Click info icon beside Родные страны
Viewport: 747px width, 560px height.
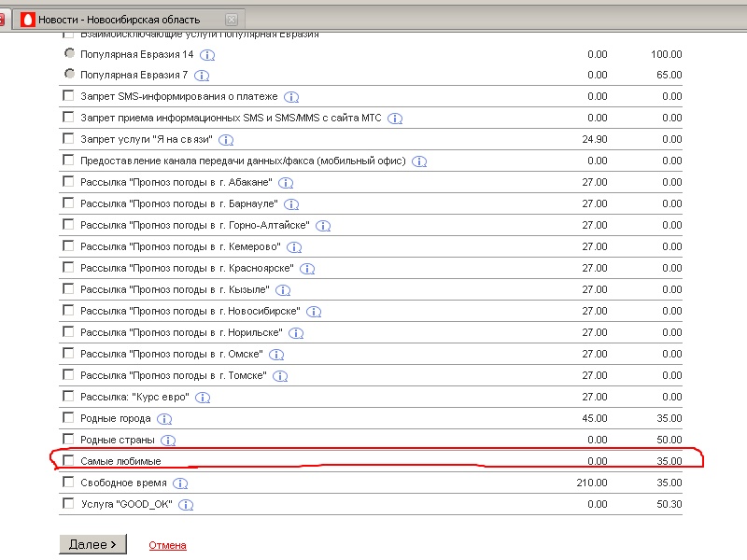point(168,441)
